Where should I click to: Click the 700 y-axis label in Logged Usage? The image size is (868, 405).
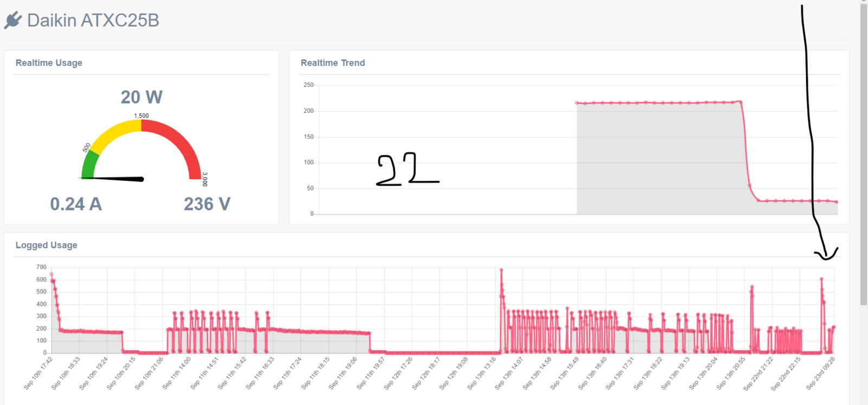tap(42, 267)
